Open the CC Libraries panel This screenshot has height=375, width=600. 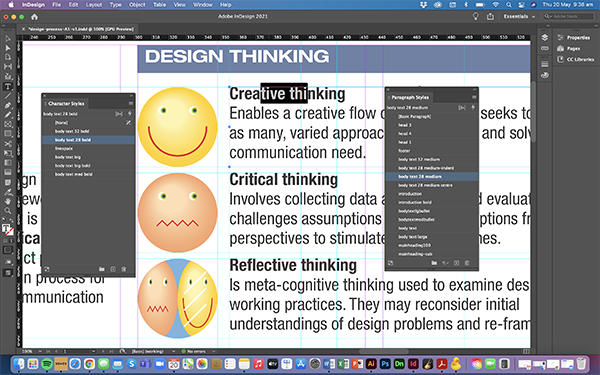576,59
